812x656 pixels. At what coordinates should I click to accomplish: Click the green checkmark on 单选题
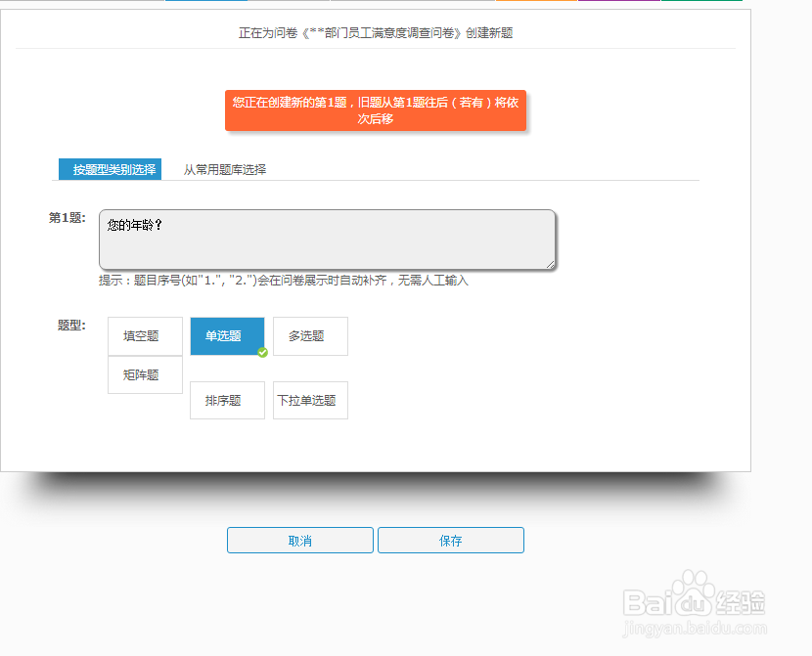pyautogui.click(x=261, y=352)
